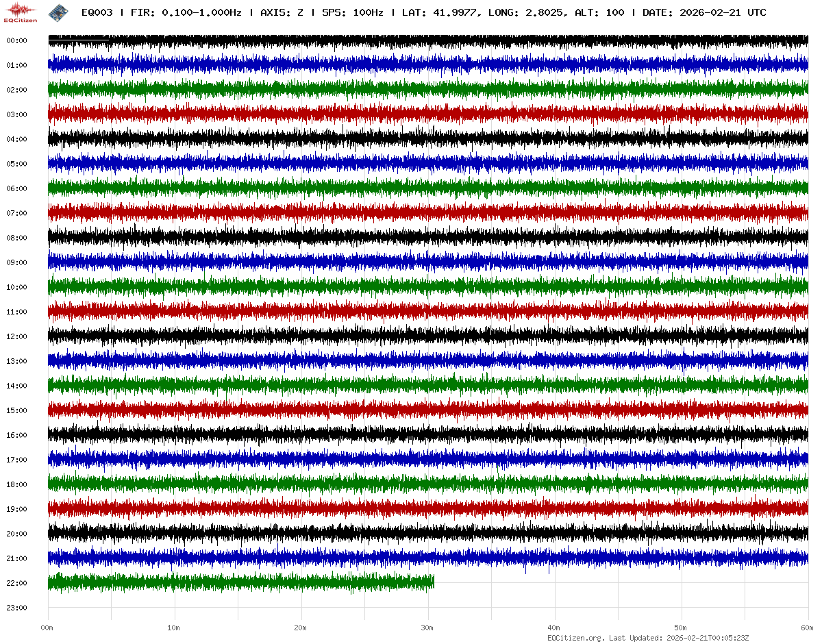Click the EQCitizen red waveform logo
Screen dimensions: 822x644
21,12
